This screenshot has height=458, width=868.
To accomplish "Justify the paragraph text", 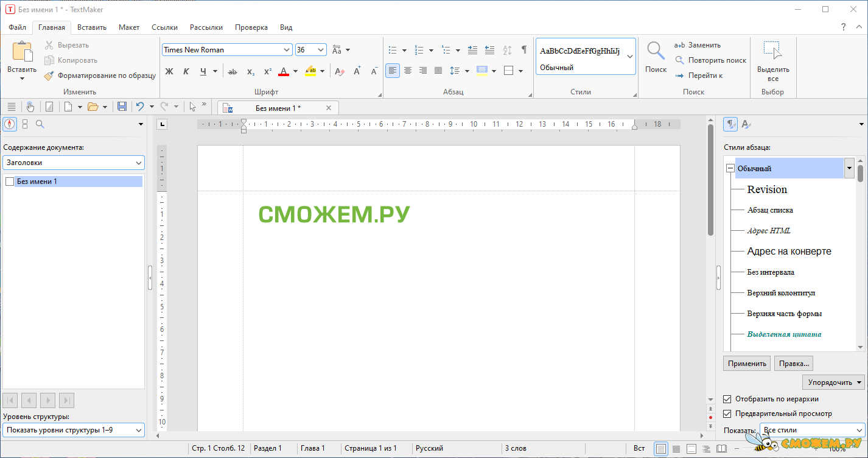I will pyautogui.click(x=438, y=71).
